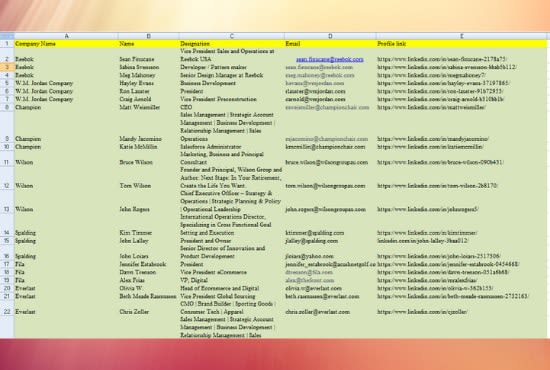Click the 'Designation' header cell
550x370 pixels.
pyautogui.click(x=232, y=44)
